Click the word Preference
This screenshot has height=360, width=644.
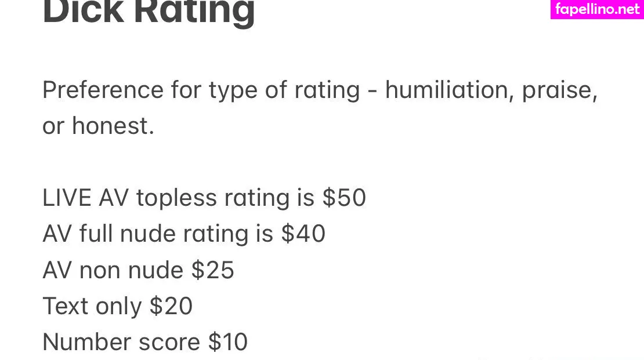click(x=103, y=90)
